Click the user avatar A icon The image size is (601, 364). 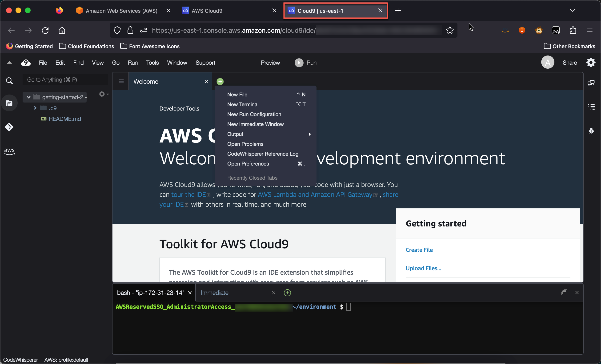pos(548,62)
